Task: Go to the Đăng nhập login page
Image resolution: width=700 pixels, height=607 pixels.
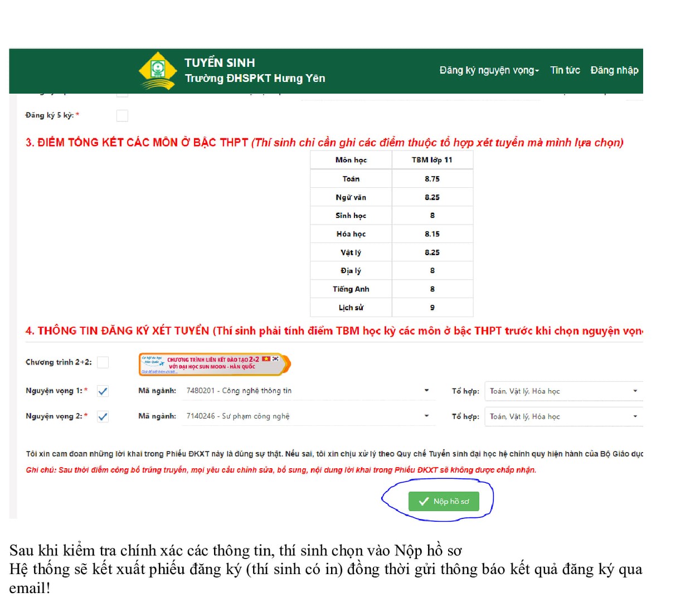Action: [x=614, y=70]
